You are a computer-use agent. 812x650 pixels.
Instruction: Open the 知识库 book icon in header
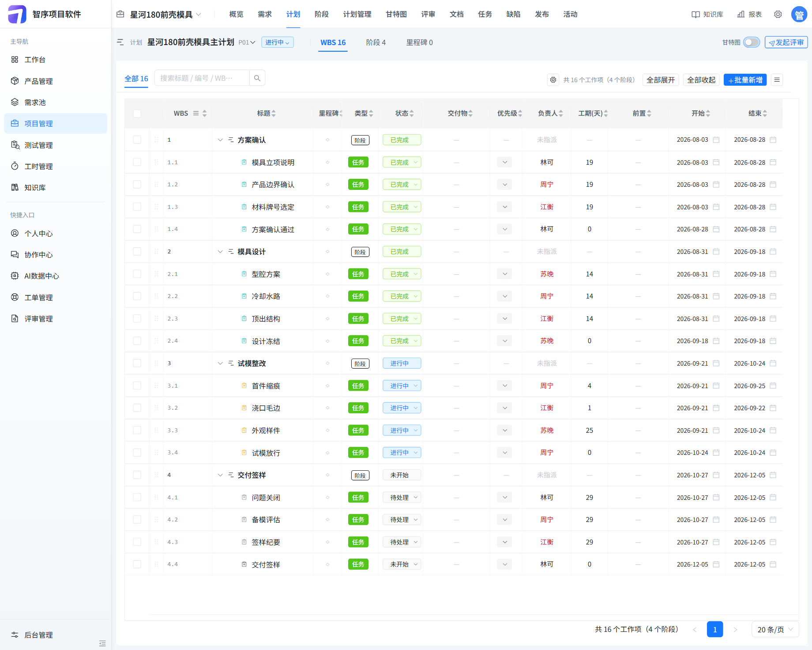pos(695,15)
